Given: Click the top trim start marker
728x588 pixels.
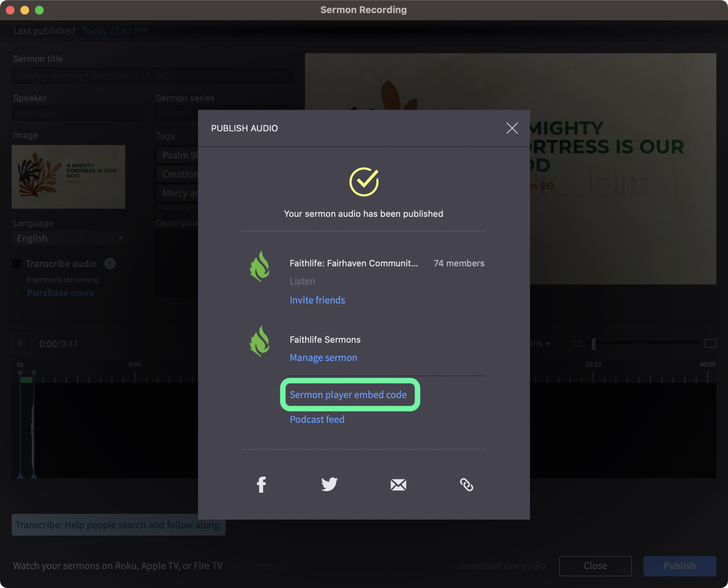Looking at the screenshot, I should (20, 374).
